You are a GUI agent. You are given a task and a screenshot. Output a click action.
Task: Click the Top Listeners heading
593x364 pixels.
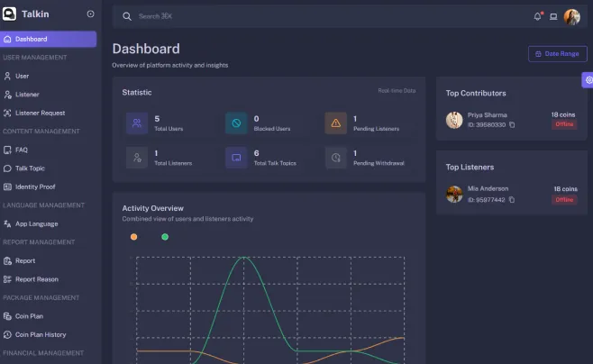[x=470, y=167]
